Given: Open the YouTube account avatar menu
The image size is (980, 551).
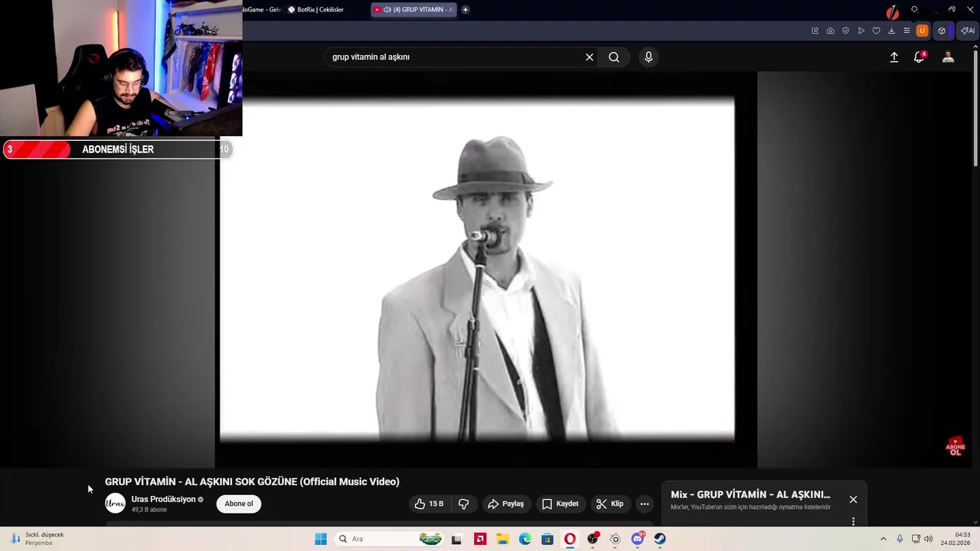Looking at the screenshot, I should point(948,57).
